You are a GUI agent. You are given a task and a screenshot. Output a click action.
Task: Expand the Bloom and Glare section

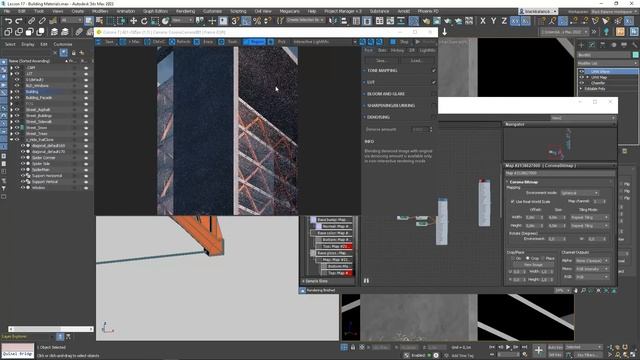(364, 94)
